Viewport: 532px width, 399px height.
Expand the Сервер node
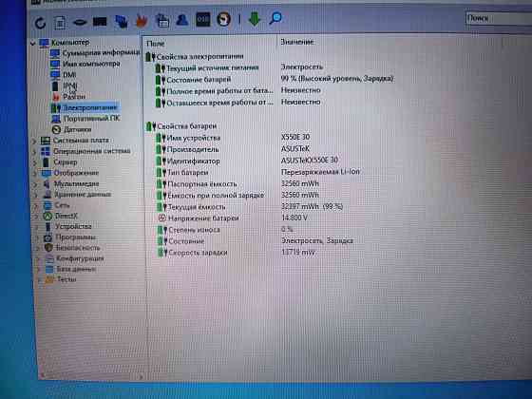[34, 163]
